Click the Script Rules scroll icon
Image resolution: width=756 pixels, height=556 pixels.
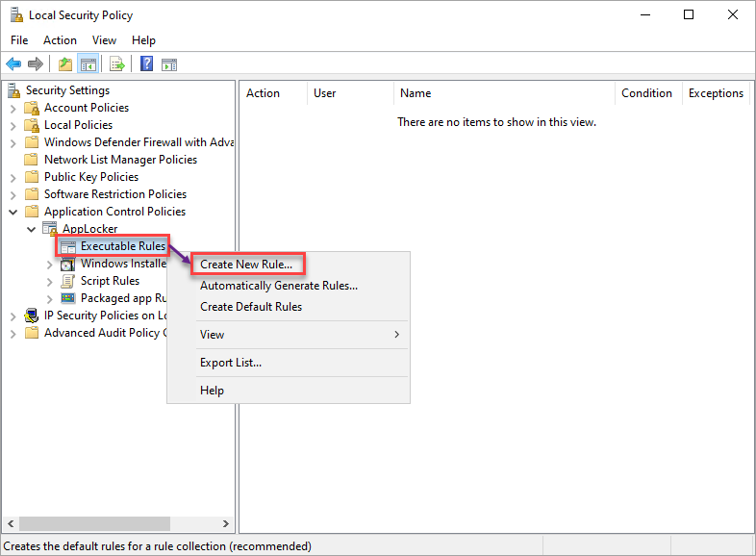point(68,281)
